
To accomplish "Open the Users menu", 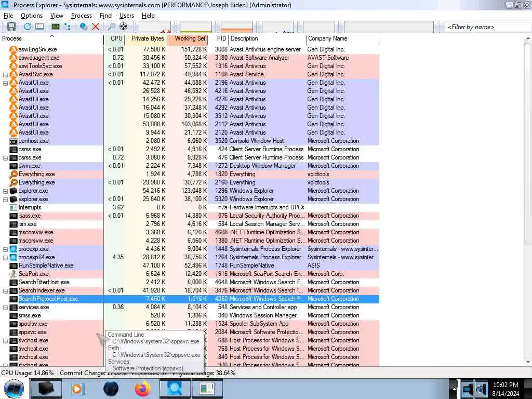I will coord(127,16).
